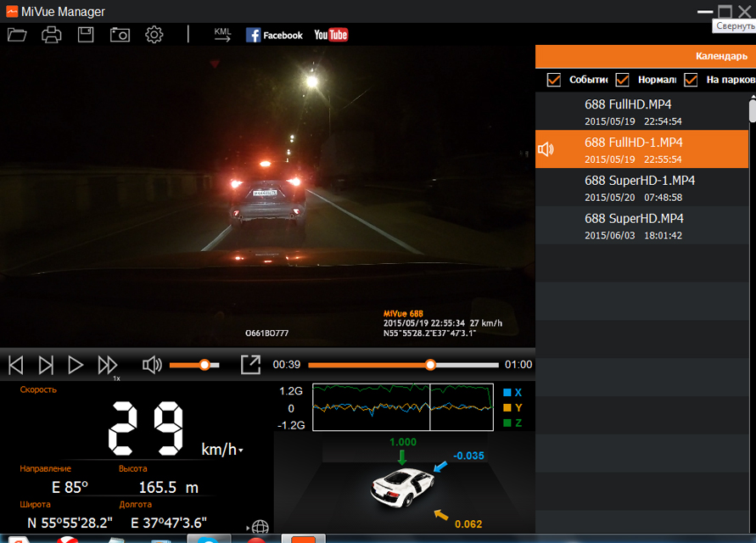The width and height of the screenshot is (756, 543).
Task: Open folder icon in the toolbar
Action: [x=17, y=35]
